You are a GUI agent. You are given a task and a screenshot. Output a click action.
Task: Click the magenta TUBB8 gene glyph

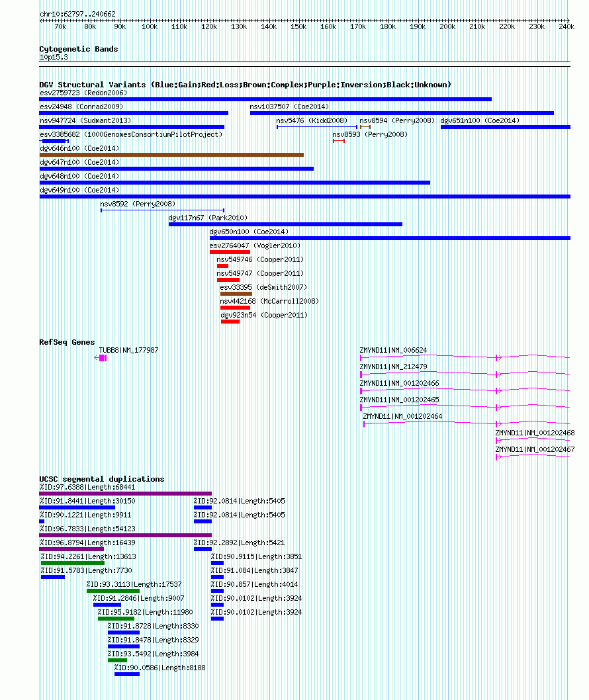click(x=101, y=357)
